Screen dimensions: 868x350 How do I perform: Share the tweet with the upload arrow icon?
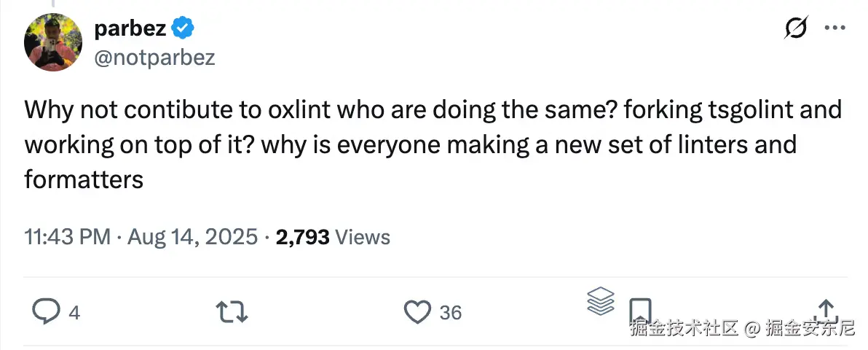(x=826, y=309)
